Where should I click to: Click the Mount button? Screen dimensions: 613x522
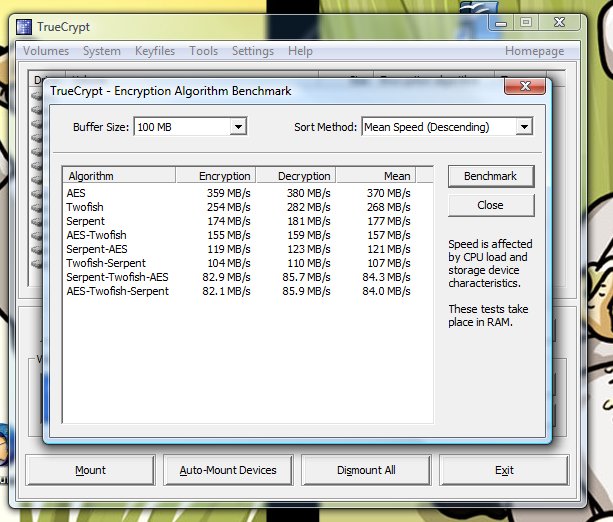tap(90, 470)
